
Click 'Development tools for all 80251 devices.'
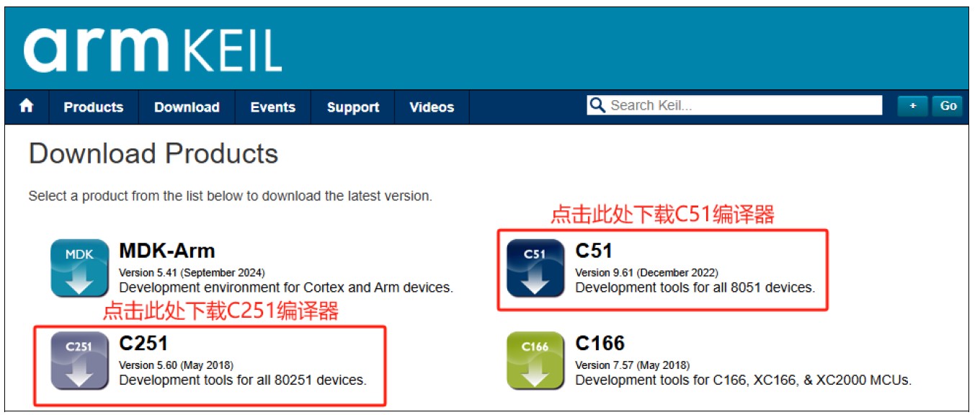243,380
